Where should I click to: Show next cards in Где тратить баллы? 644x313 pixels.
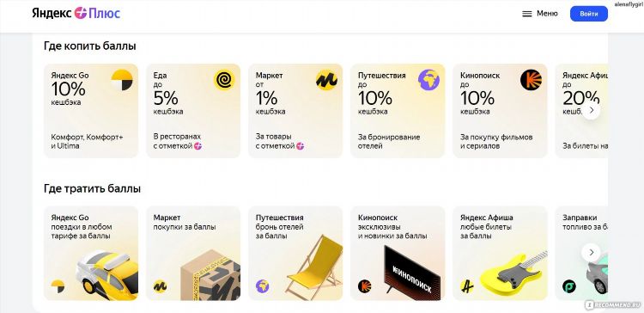click(591, 252)
